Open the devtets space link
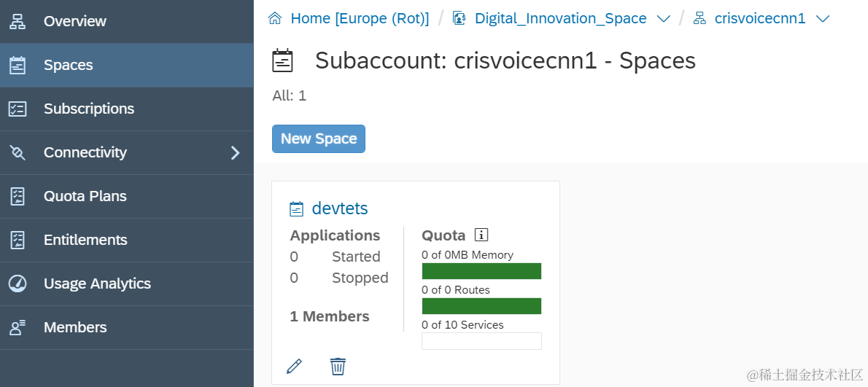868x387 pixels. click(340, 208)
